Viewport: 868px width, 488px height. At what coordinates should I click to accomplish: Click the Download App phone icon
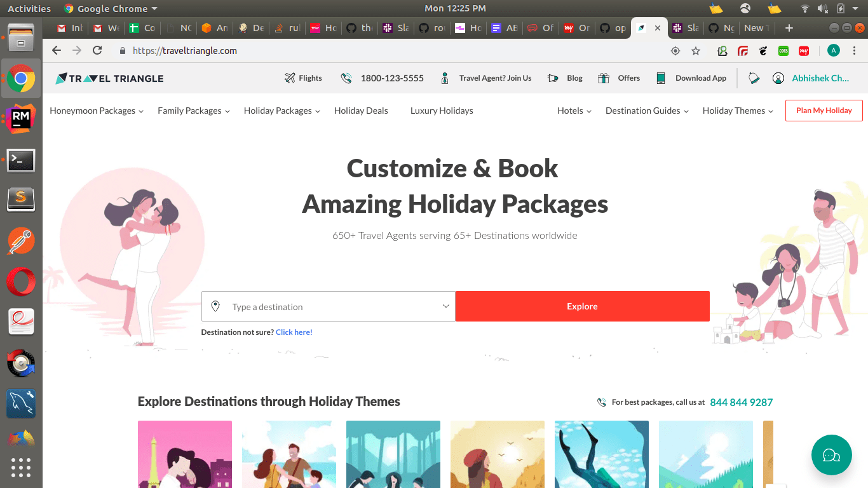tap(661, 78)
